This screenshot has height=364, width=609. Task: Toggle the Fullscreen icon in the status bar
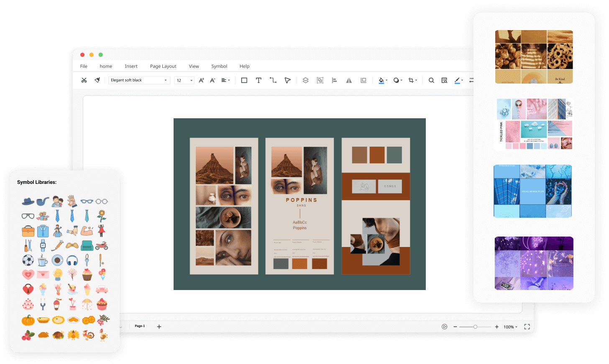(527, 327)
